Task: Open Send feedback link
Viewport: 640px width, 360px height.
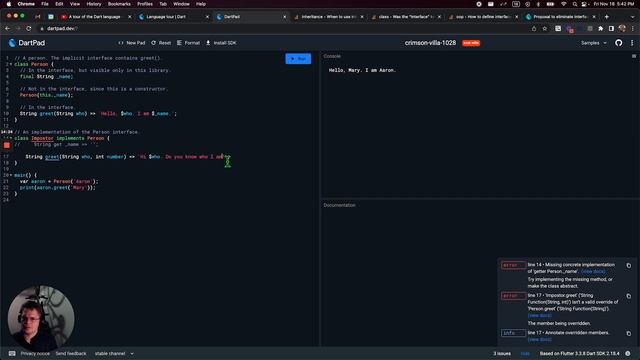Action: (71, 353)
